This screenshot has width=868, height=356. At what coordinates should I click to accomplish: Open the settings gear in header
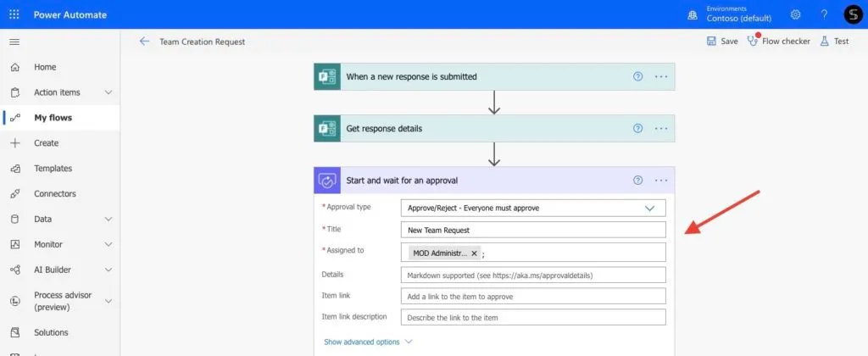[795, 14]
